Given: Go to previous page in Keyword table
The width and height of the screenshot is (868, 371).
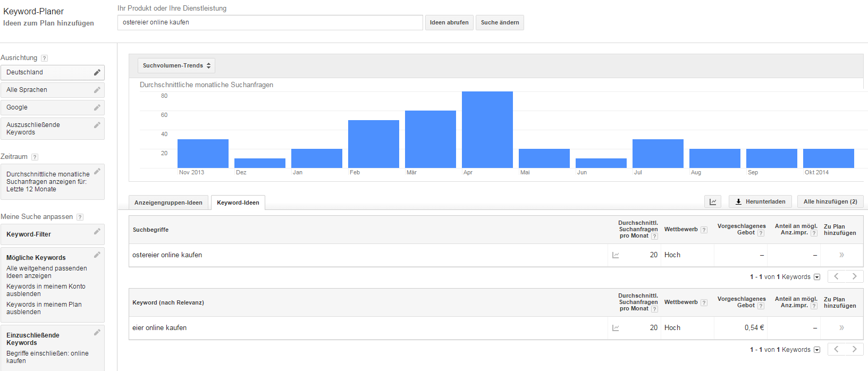Looking at the screenshot, I should (836, 349).
